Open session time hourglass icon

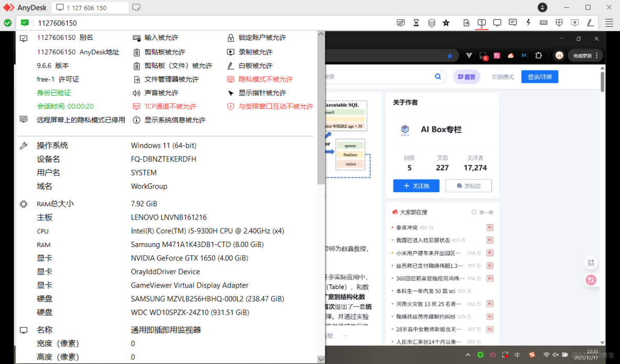coord(416,23)
